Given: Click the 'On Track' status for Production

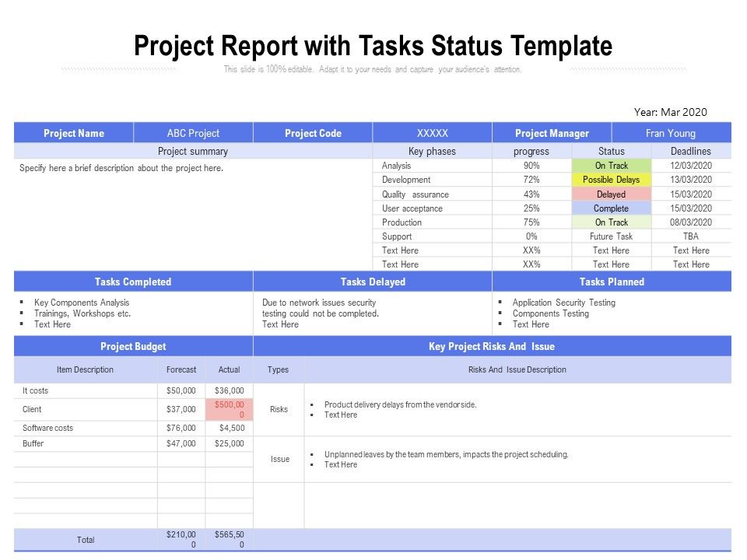Looking at the screenshot, I should pos(612,222).
